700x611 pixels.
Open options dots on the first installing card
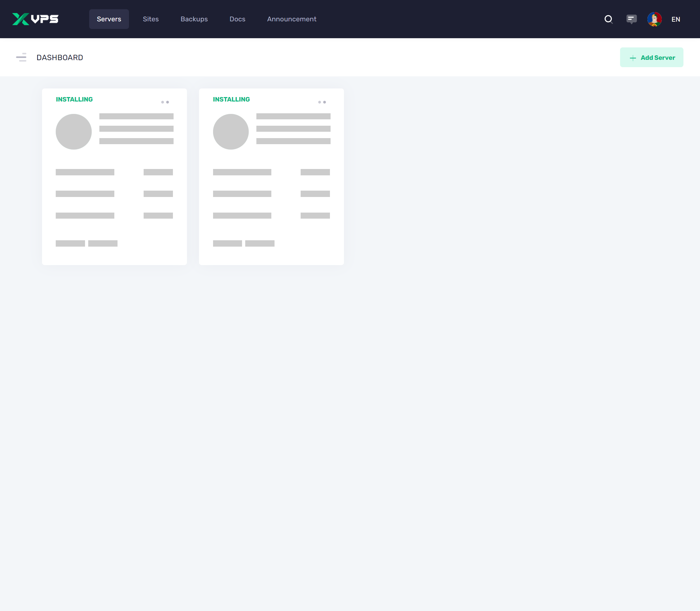click(164, 101)
